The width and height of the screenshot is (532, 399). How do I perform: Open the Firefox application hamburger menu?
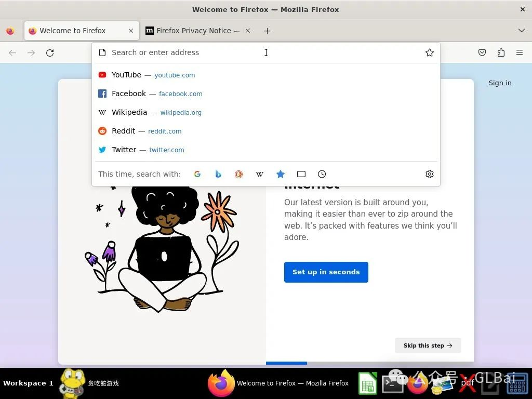[x=520, y=52]
